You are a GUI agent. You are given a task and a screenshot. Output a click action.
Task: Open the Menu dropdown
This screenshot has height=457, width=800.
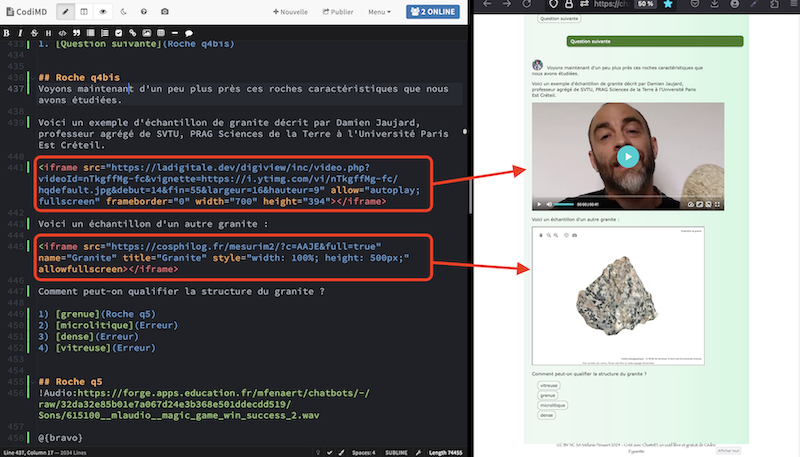tap(379, 12)
